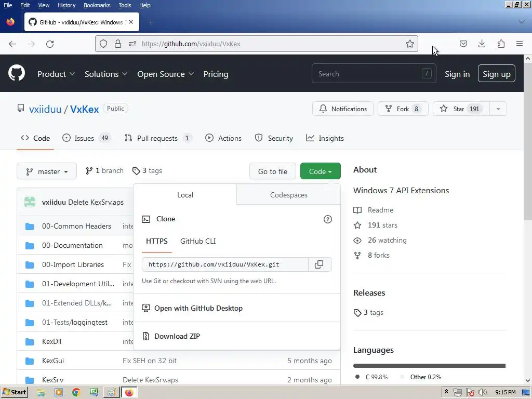Viewport: 532px width, 399px height.
Task: Open a new tab with the plus icon
Action: click(150, 22)
